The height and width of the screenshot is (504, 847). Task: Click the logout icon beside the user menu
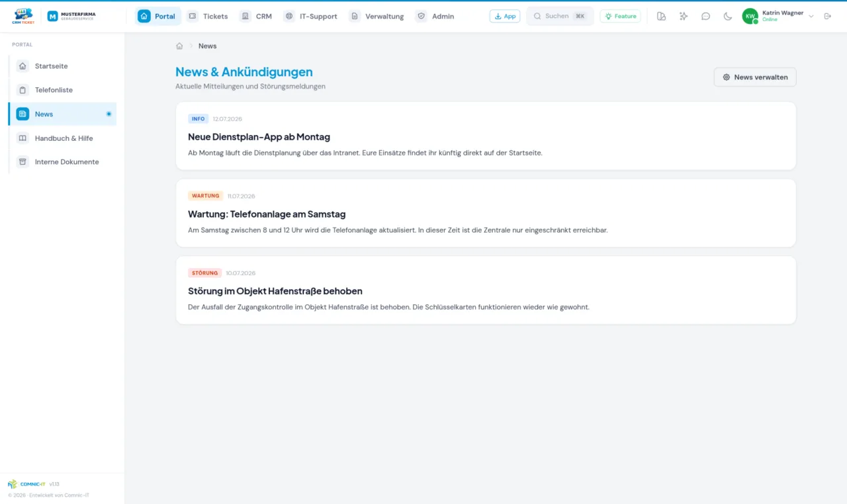coord(827,17)
